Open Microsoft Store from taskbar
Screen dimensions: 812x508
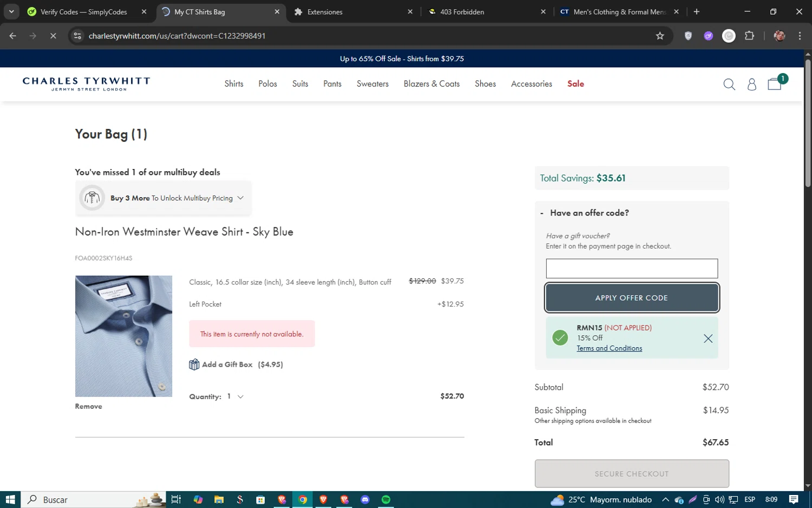260,499
